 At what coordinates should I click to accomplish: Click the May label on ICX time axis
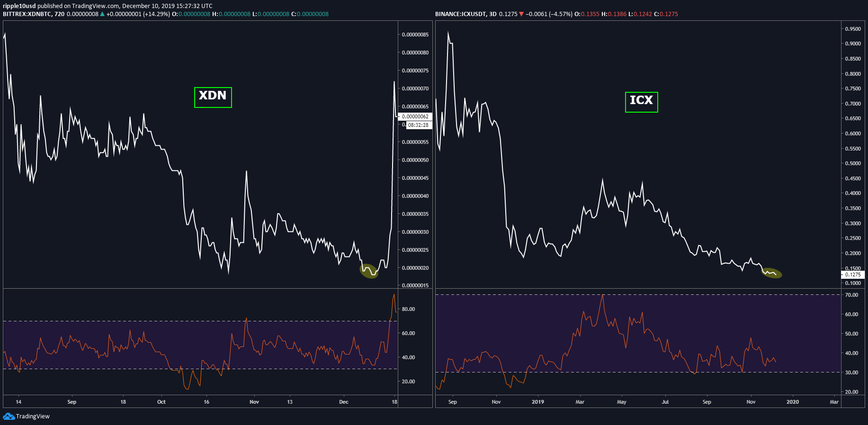click(622, 402)
